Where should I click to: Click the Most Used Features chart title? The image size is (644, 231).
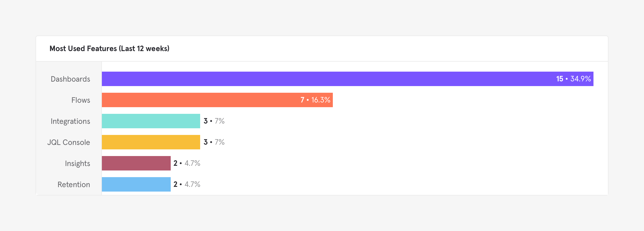[x=109, y=49]
